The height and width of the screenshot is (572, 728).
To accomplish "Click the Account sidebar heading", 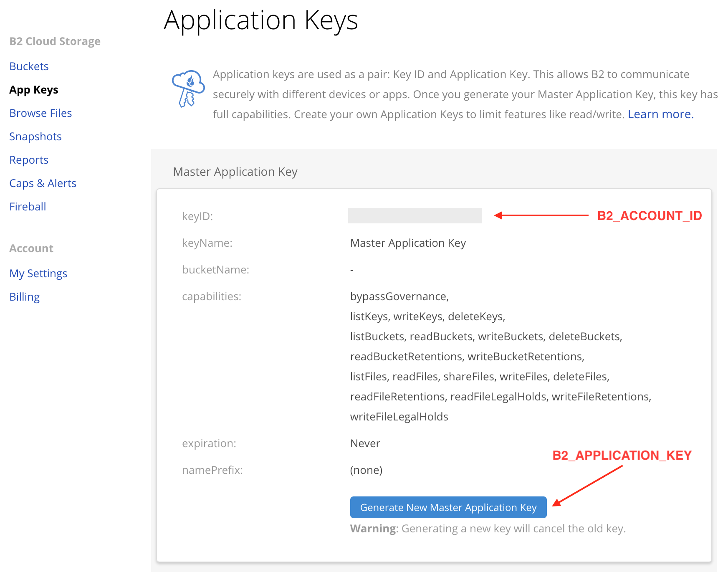I will click(31, 248).
